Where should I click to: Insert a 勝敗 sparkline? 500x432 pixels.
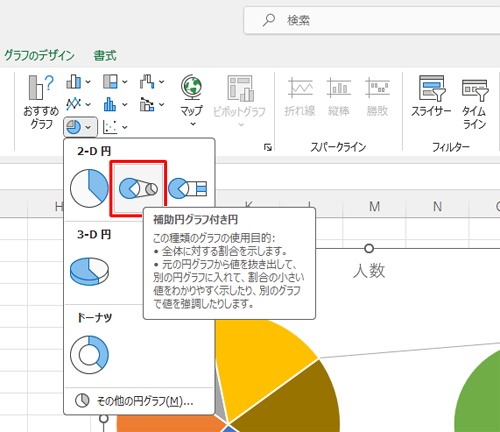pyautogui.click(x=377, y=96)
